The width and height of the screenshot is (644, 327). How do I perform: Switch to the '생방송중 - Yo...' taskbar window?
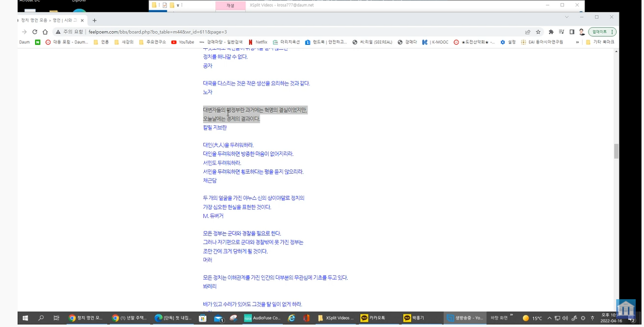tap(465, 318)
